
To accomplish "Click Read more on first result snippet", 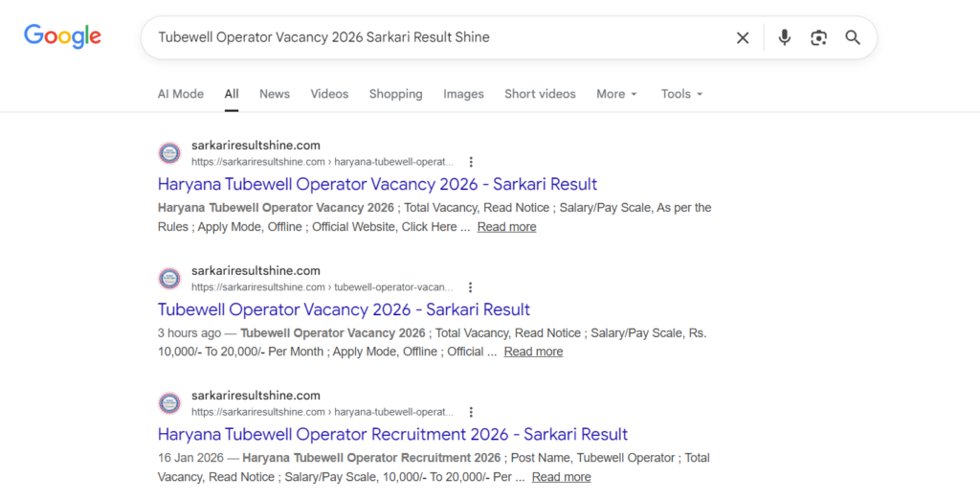I will click(506, 227).
